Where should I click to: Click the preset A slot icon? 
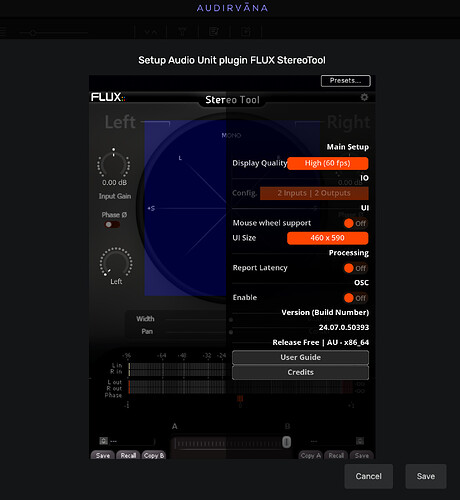pyautogui.click(x=103, y=441)
